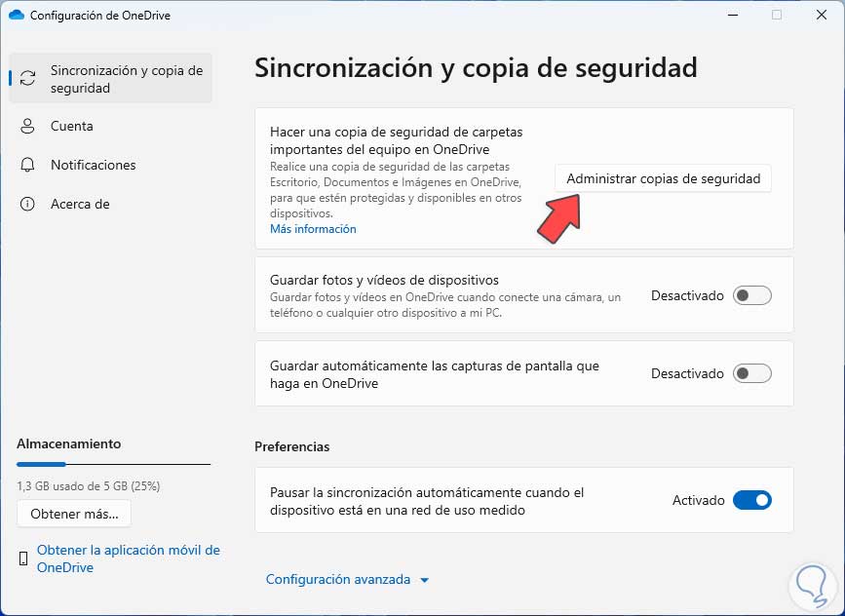Open the Acerca de section
845x616 pixels.
pos(111,205)
